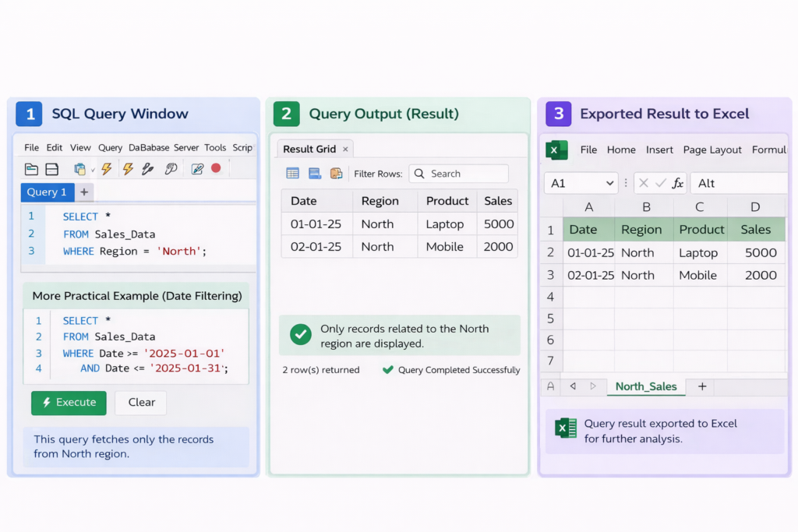798x532 pixels.
Task: Click the Region column header in result grid
Action: [x=385, y=201]
